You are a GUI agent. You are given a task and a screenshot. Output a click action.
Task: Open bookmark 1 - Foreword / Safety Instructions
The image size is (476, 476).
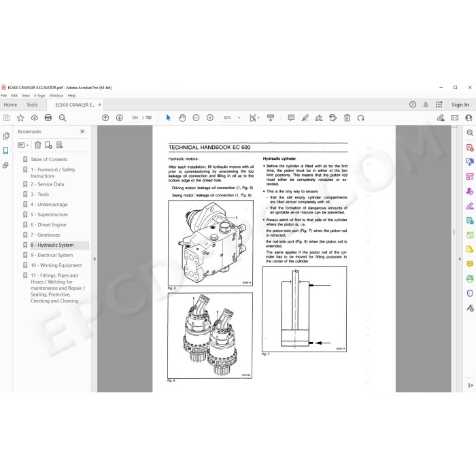[53, 173]
